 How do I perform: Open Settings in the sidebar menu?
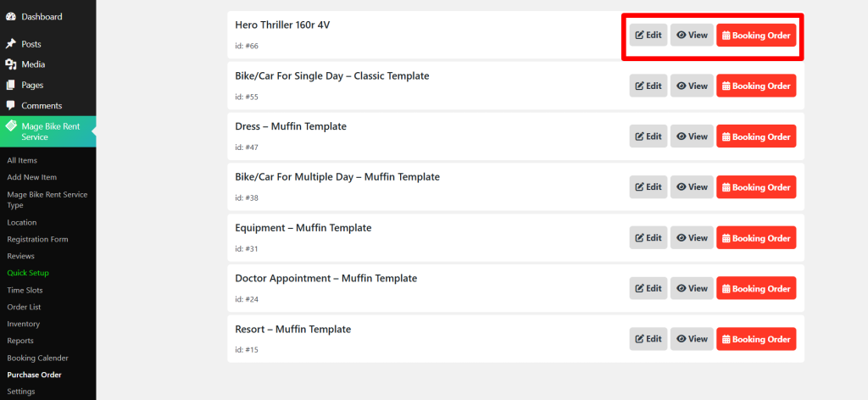coord(21,392)
